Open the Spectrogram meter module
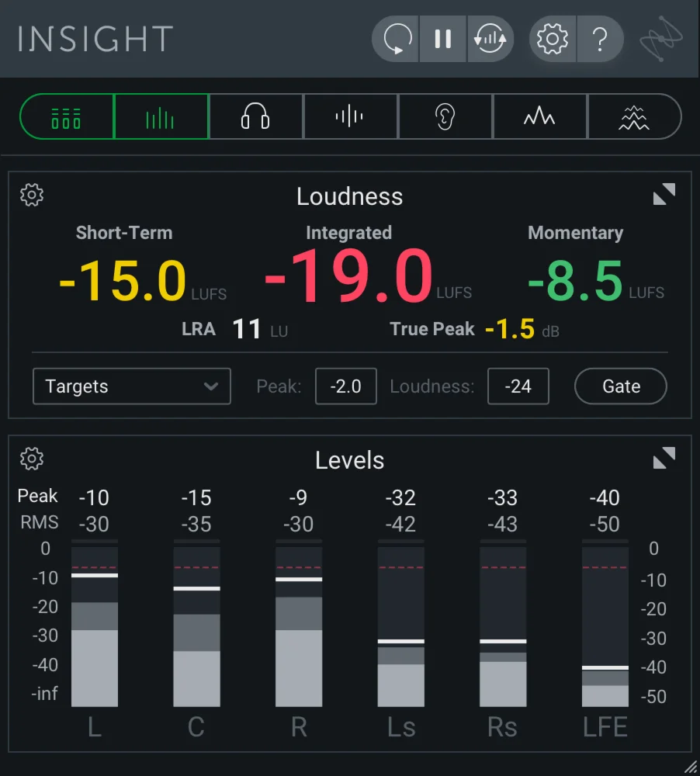 point(635,116)
